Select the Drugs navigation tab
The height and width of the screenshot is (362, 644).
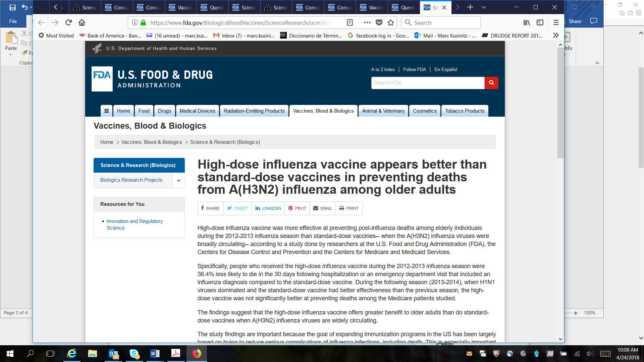tap(164, 111)
